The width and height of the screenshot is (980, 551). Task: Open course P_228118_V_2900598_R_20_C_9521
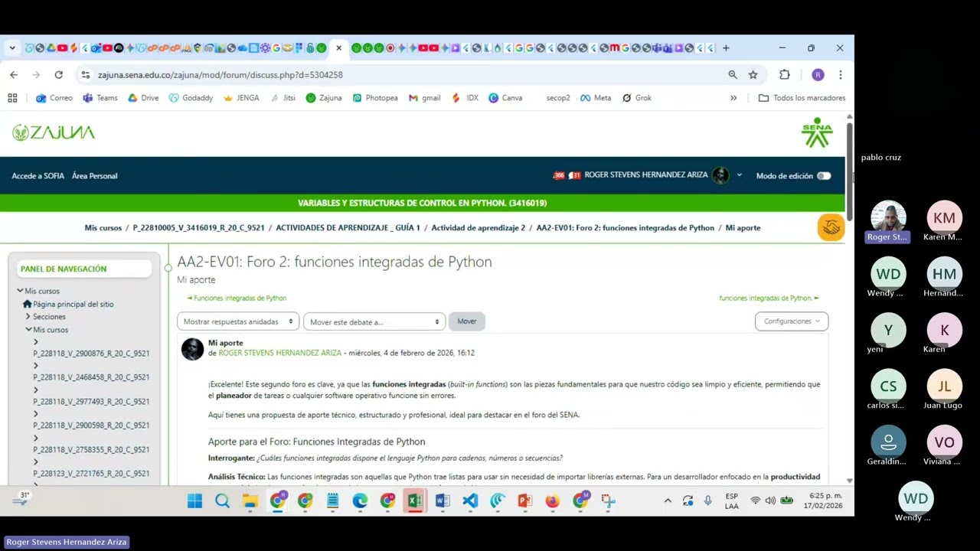[x=91, y=425]
